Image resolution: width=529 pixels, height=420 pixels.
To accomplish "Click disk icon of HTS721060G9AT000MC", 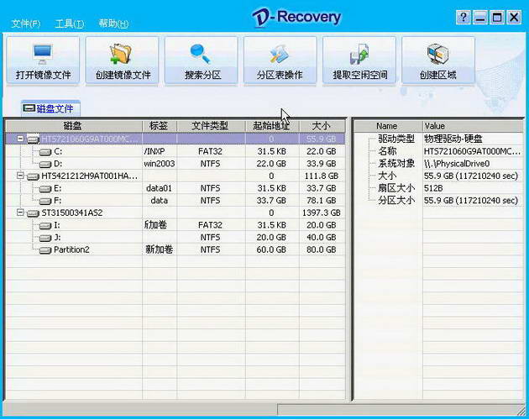I will [x=33, y=139].
